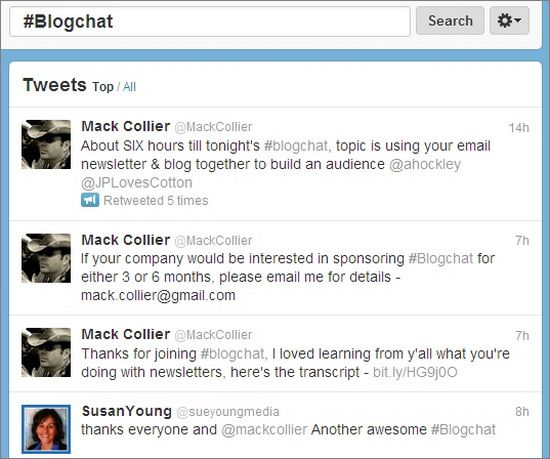Open the SusanYoung display name

[x=127, y=411]
